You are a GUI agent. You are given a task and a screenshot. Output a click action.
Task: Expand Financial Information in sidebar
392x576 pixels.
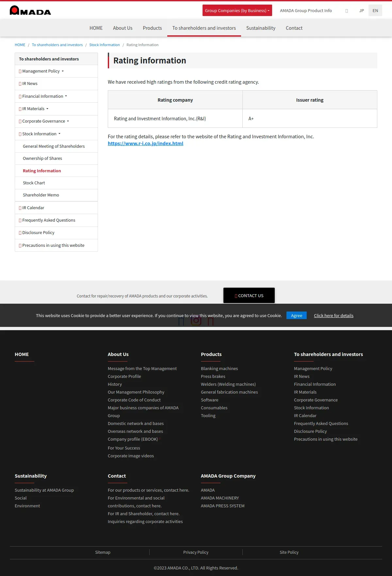pyautogui.click(x=56, y=96)
